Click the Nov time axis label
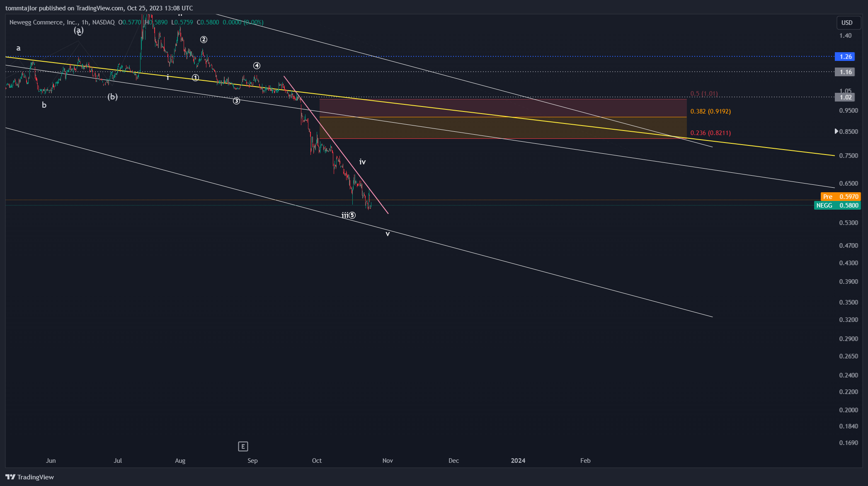The image size is (868, 486). point(388,461)
